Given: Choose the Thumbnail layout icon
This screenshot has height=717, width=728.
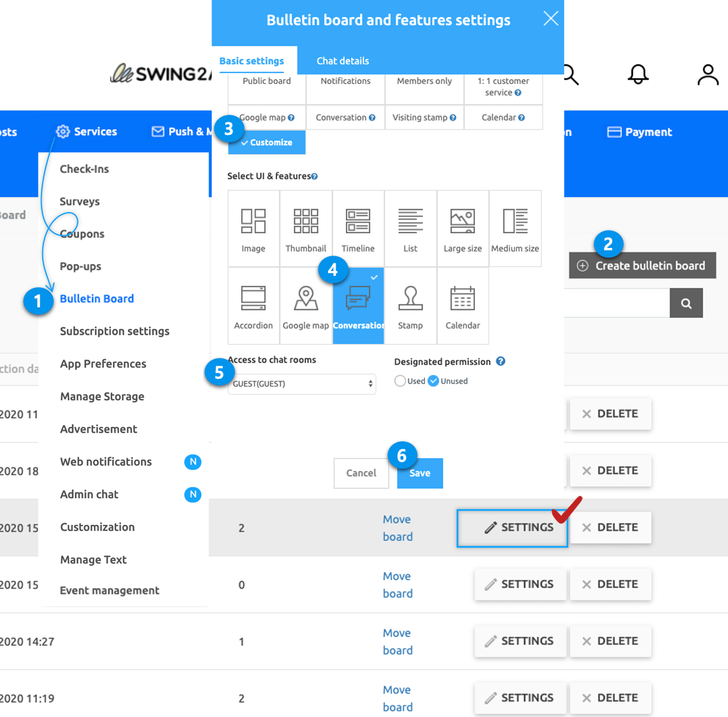Looking at the screenshot, I should click(305, 221).
